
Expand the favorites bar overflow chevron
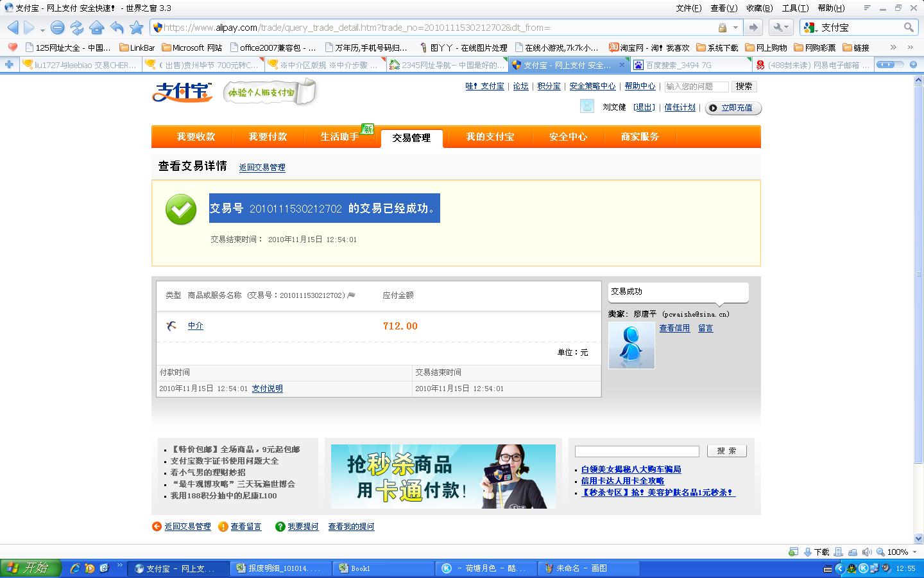coord(893,47)
